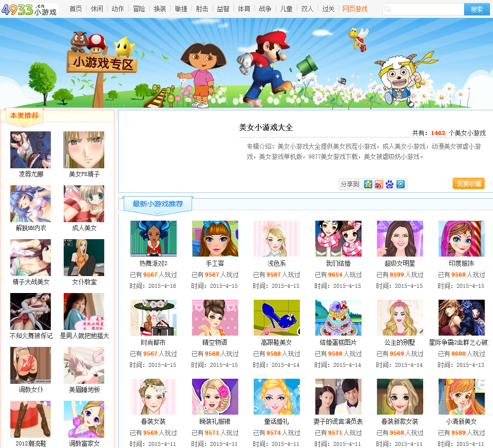Share to Sina Weibo icon
Image resolution: width=493 pixels, height=448 pixels.
378,184
